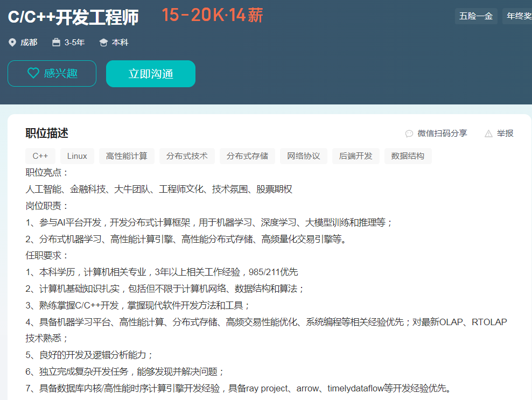This screenshot has height=400, width=532.
Task: Click the heart icon in 感兴趣
Action: (x=33, y=73)
